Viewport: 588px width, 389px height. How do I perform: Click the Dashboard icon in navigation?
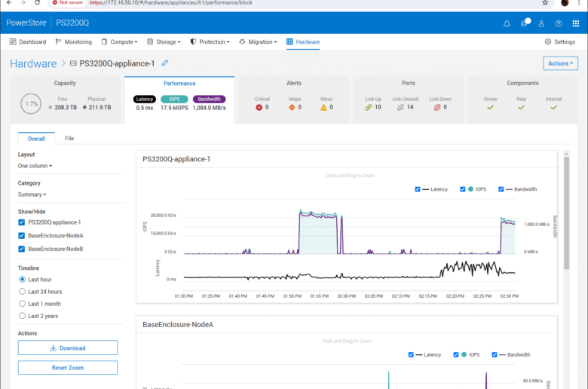(13, 41)
